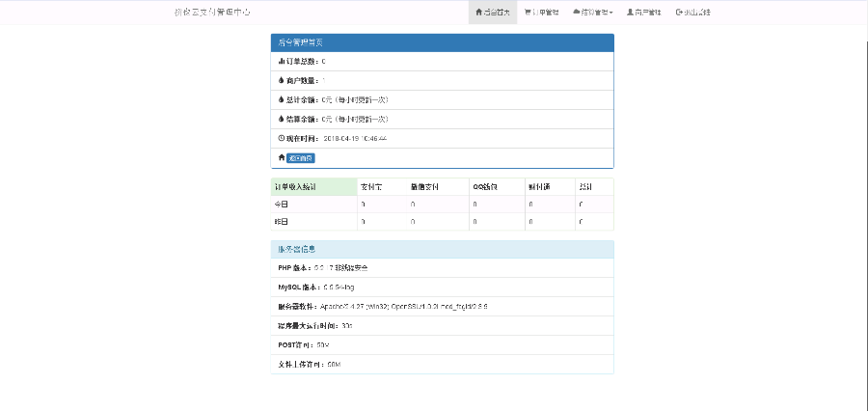Click the PHP 版本 row
The height and width of the screenshot is (411, 868).
pyautogui.click(x=443, y=268)
